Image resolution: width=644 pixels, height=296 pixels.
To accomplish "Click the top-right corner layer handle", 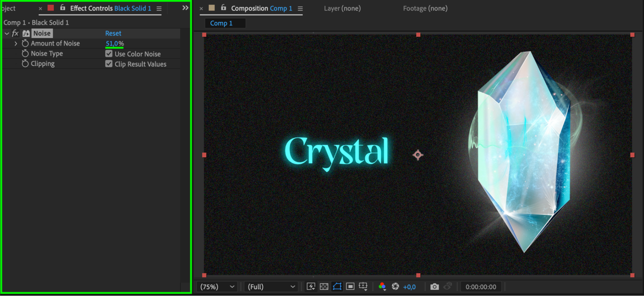I will pyautogui.click(x=632, y=35).
